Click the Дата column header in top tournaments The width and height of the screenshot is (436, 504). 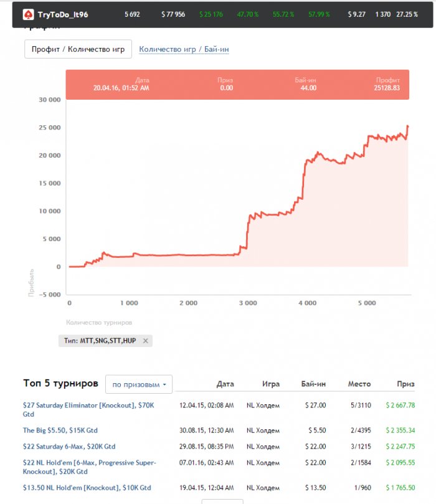[225, 384]
